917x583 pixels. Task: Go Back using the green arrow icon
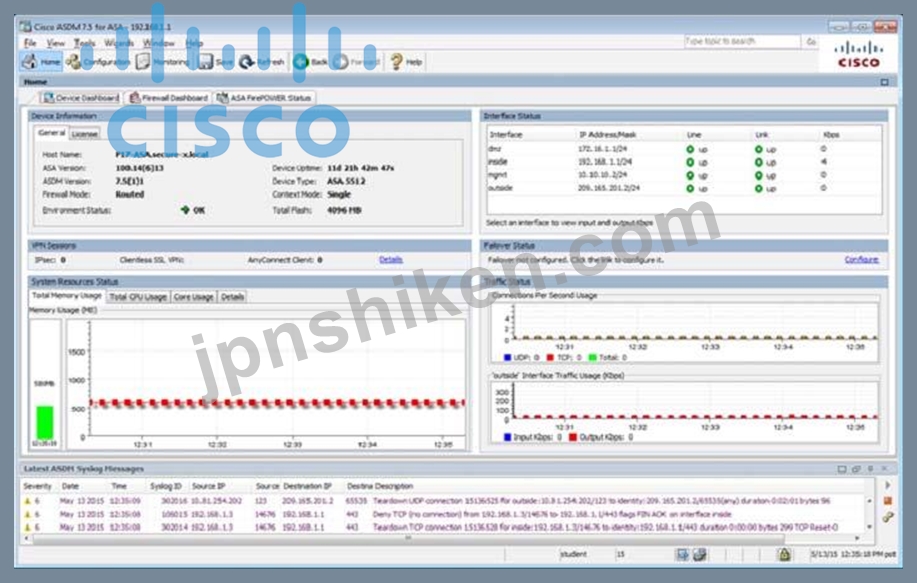click(301, 61)
